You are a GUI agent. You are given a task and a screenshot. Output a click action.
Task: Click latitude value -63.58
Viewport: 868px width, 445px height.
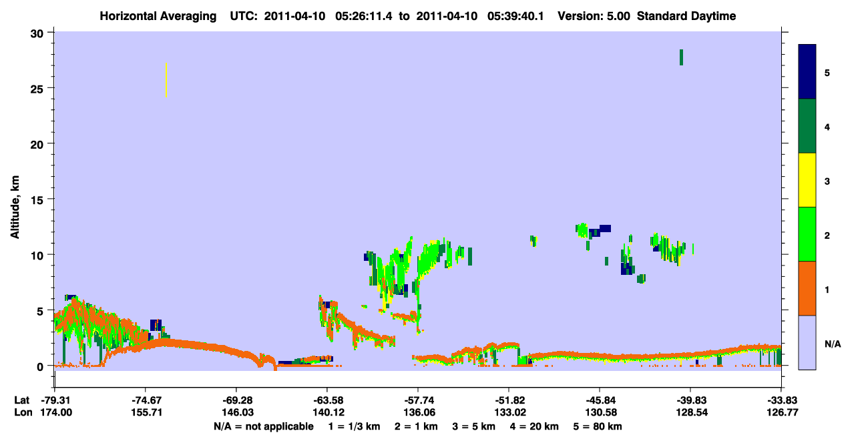coord(327,400)
